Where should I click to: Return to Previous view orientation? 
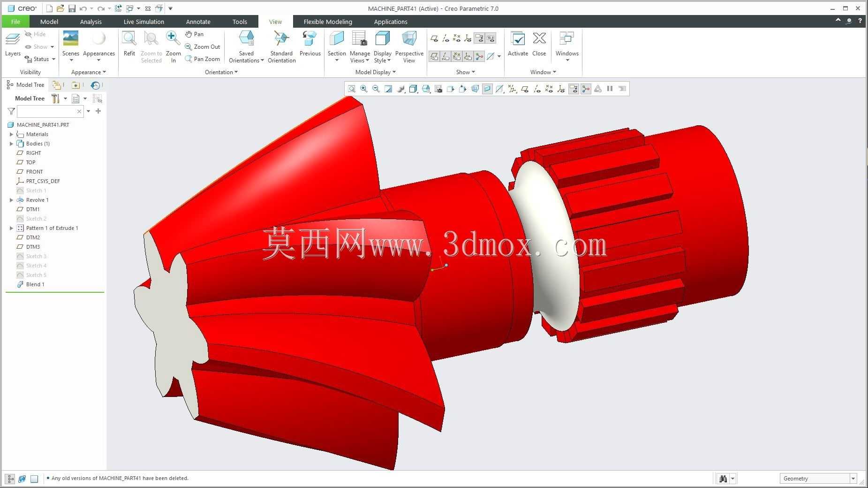(x=310, y=44)
